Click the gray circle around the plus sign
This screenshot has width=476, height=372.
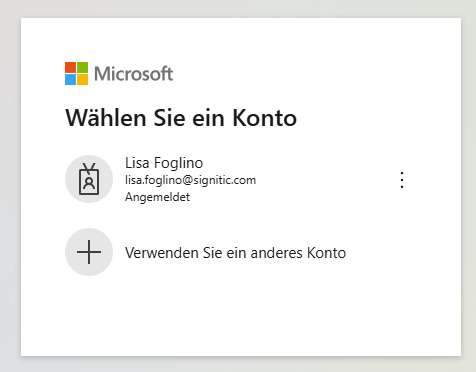click(89, 252)
